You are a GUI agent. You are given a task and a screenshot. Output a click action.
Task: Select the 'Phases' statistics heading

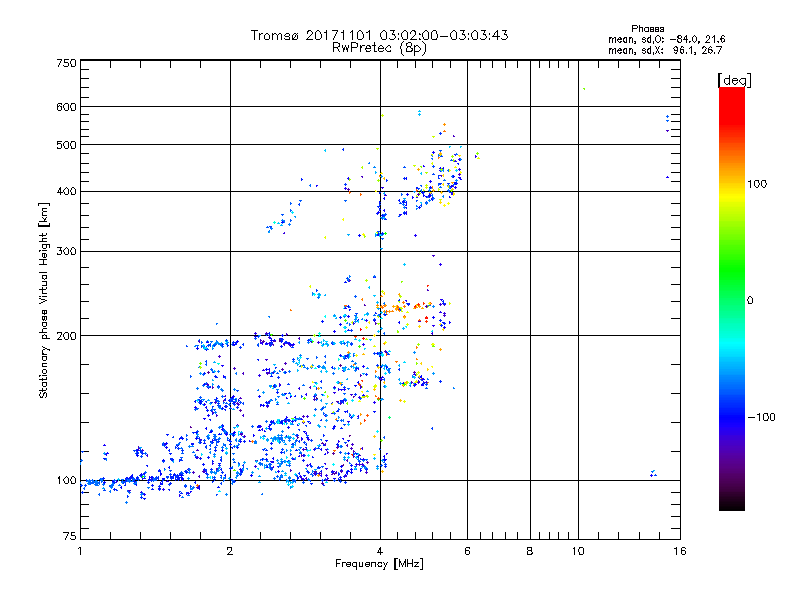[647, 29]
